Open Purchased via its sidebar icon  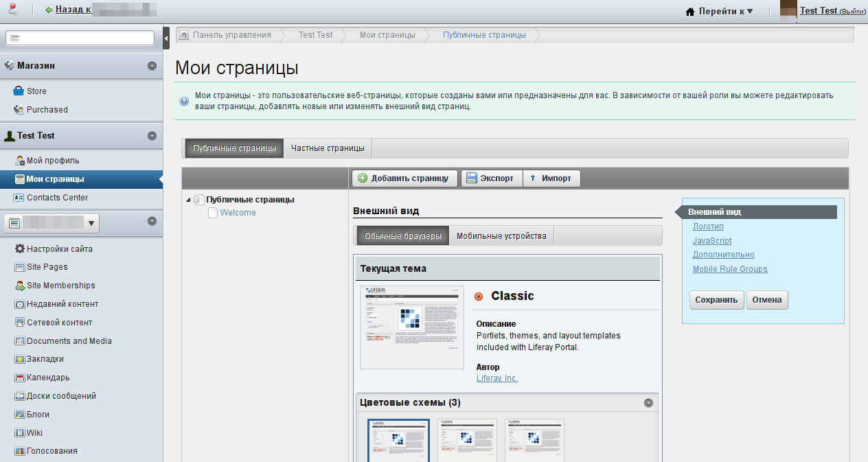tap(19, 110)
